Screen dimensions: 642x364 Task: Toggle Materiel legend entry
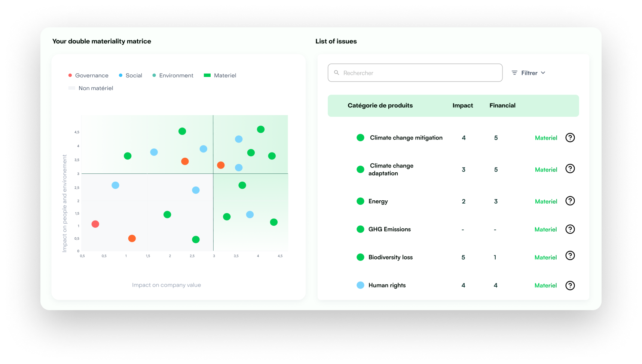[220, 75]
